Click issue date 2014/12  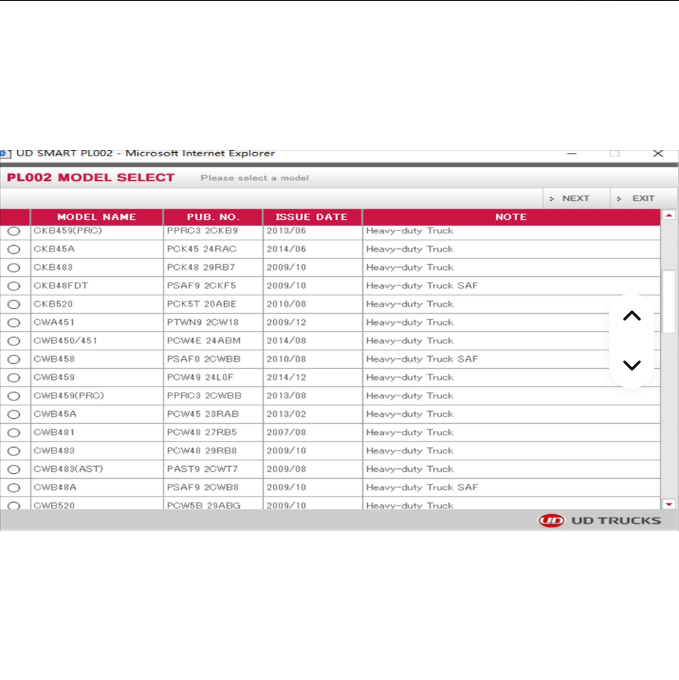click(287, 377)
